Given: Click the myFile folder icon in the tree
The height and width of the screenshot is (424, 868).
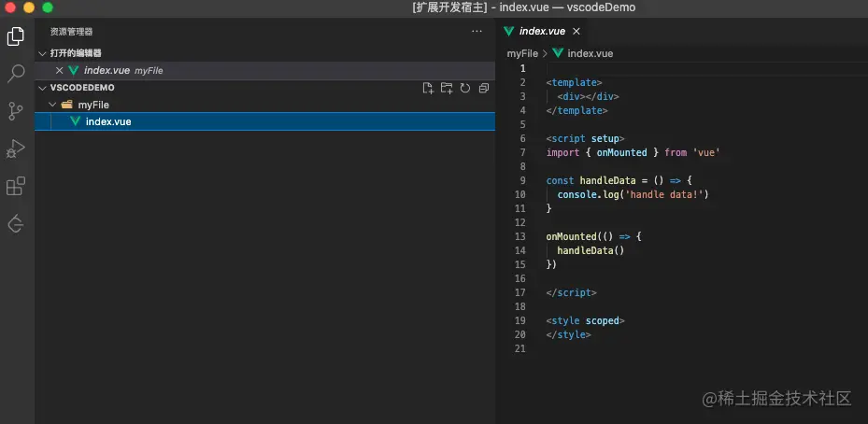Looking at the screenshot, I should (67, 105).
